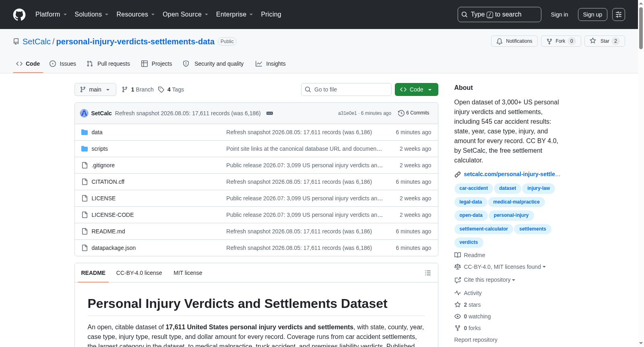
Task: Fork this repository
Action: coord(561,41)
